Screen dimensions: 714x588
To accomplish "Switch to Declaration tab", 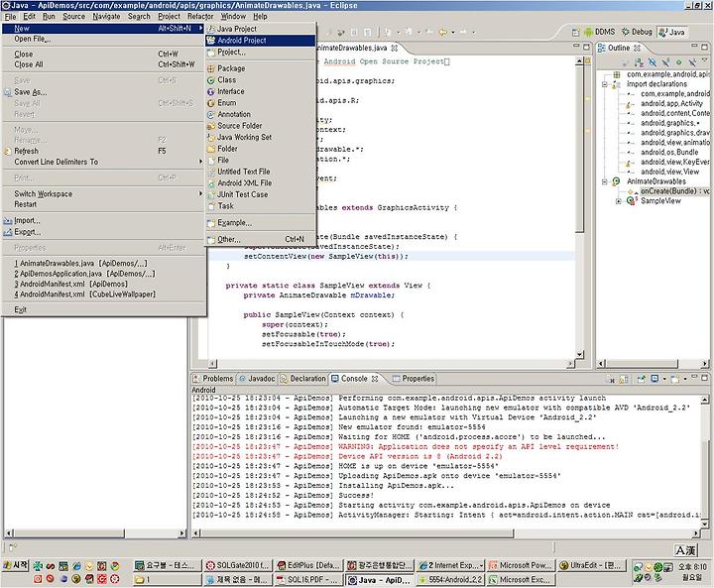I will [302, 379].
